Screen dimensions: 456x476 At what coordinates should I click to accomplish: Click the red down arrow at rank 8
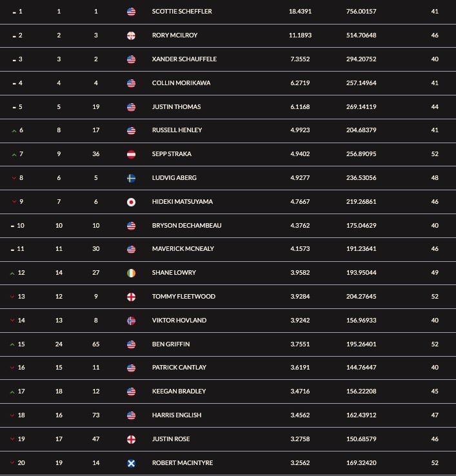tap(14, 178)
